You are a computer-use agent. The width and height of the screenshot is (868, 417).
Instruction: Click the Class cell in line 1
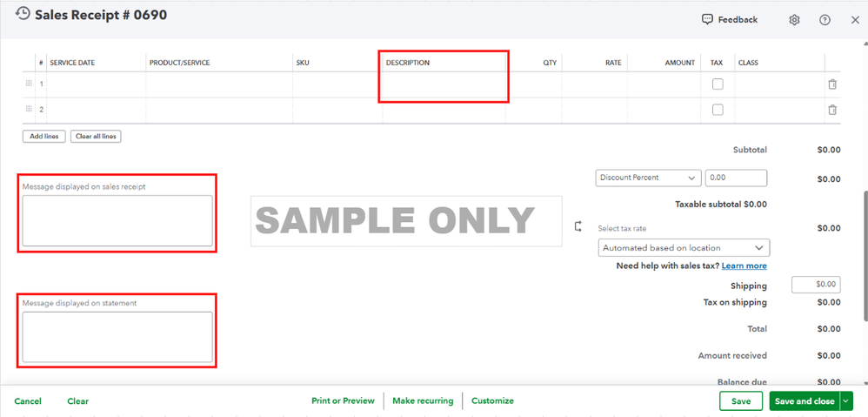click(x=779, y=84)
